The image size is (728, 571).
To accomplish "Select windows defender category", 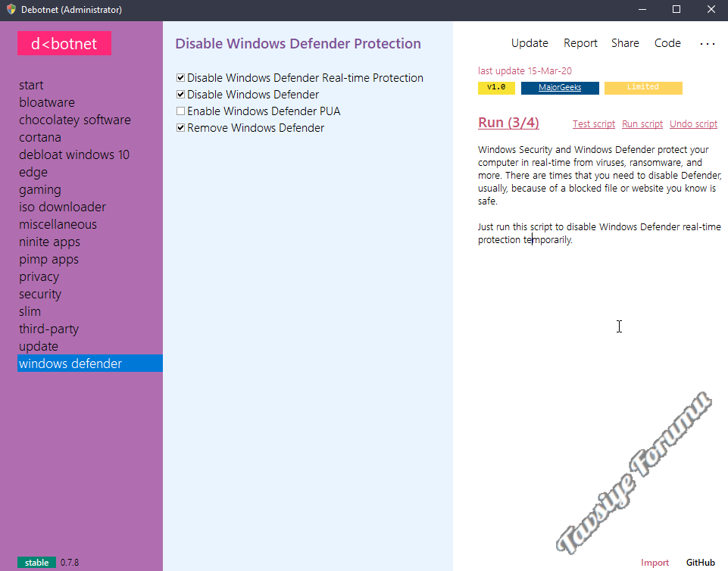I will pyautogui.click(x=90, y=363).
